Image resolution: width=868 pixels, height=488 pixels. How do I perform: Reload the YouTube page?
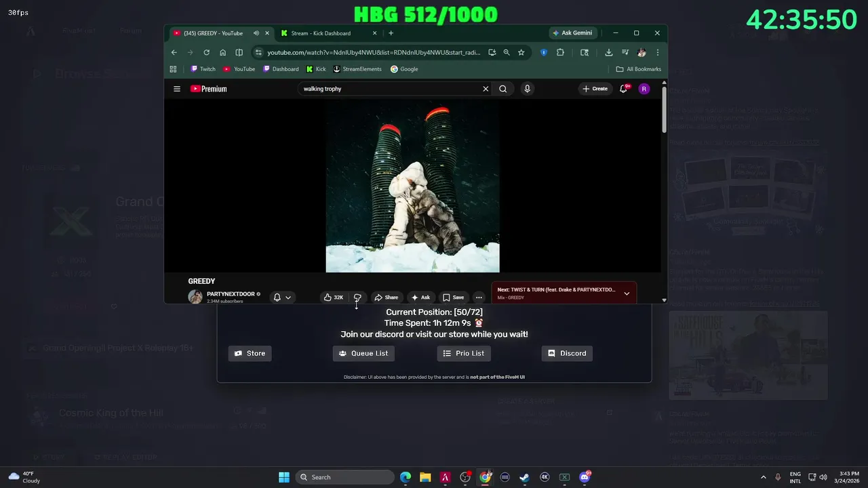[x=206, y=52]
